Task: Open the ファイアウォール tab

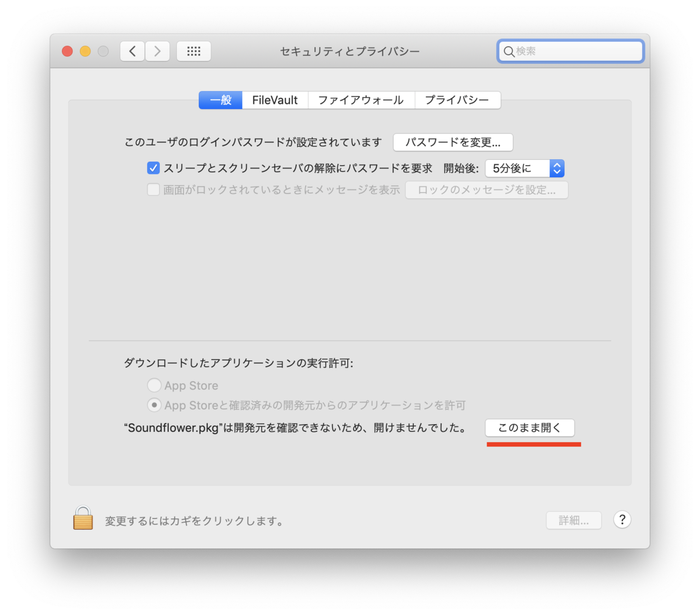Action: (361, 100)
